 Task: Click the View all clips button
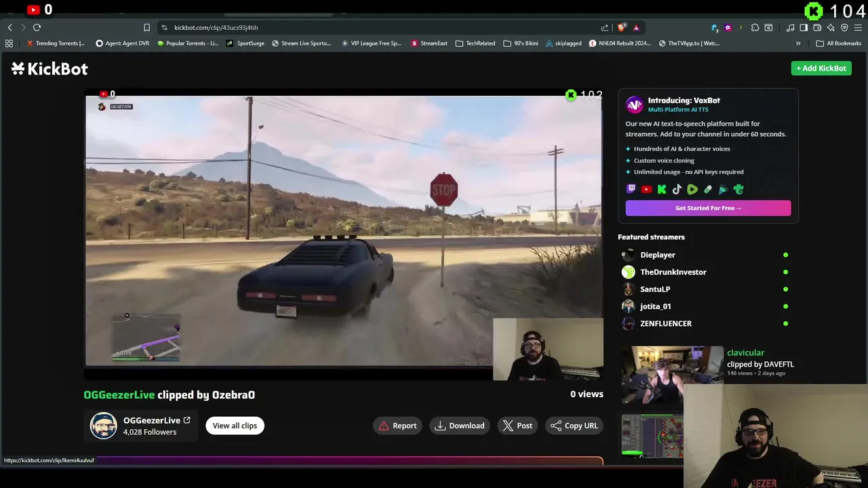[235, 426]
